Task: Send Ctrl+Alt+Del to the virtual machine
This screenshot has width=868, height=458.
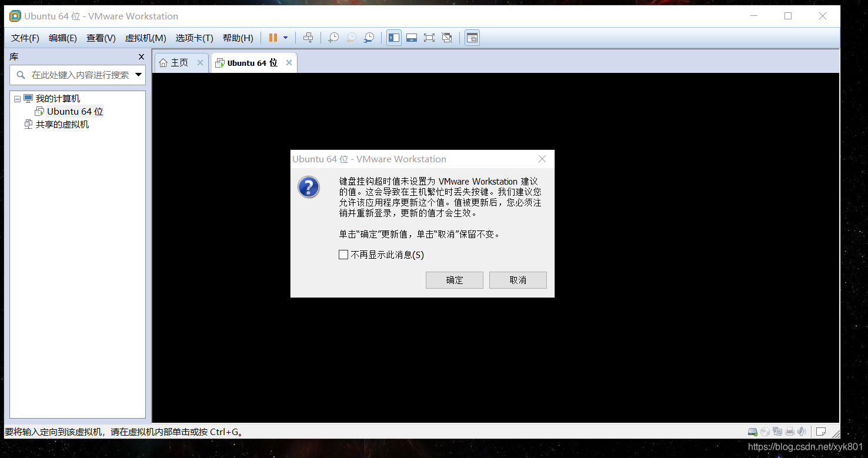Action: pos(308,38)
